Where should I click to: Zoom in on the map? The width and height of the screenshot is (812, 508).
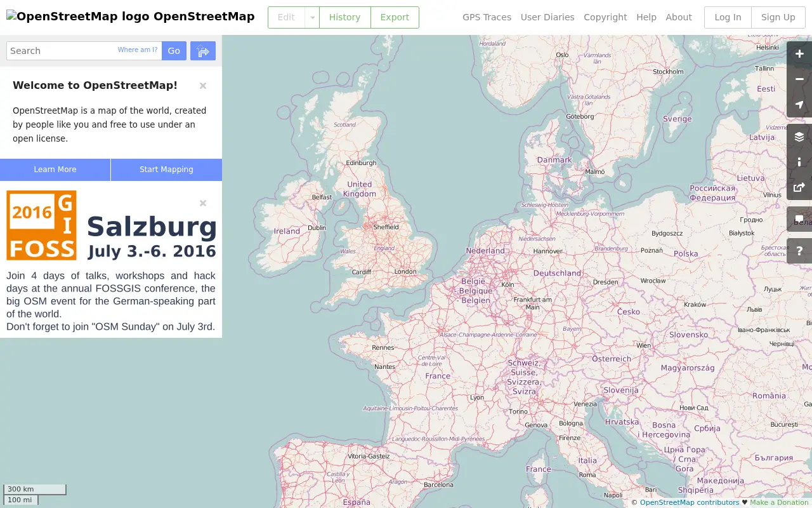tap(799, 54)
